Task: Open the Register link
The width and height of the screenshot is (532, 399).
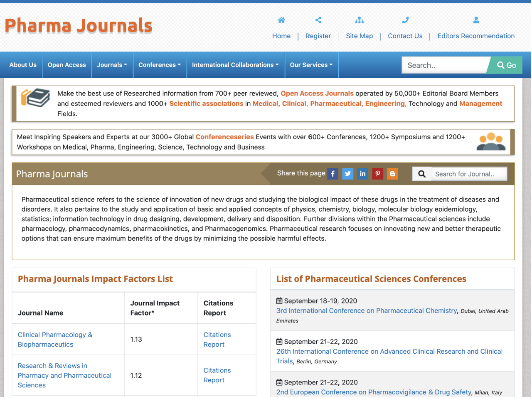Action: tap(318, 36)
